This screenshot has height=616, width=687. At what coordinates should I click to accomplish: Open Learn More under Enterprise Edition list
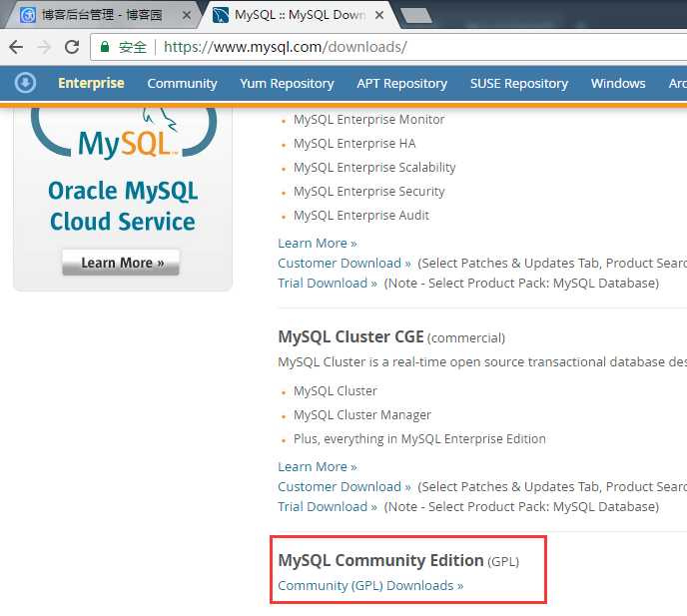(x=318, y=244)
